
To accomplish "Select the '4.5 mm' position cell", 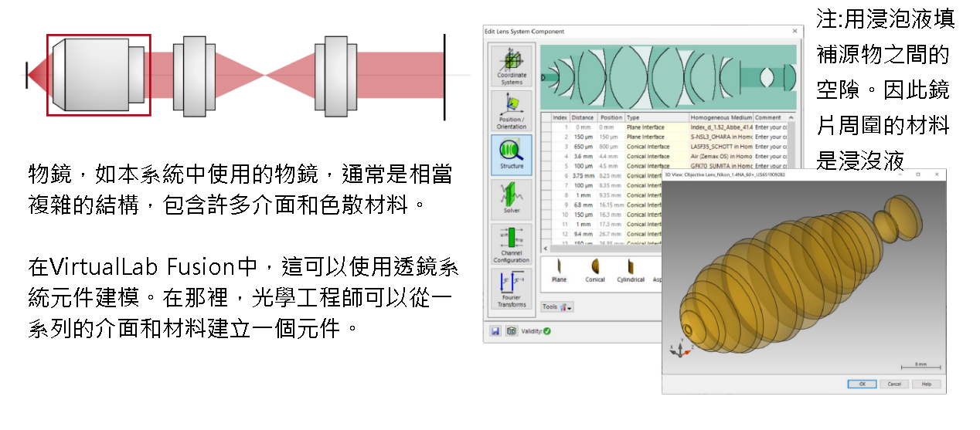I will 610,165.
